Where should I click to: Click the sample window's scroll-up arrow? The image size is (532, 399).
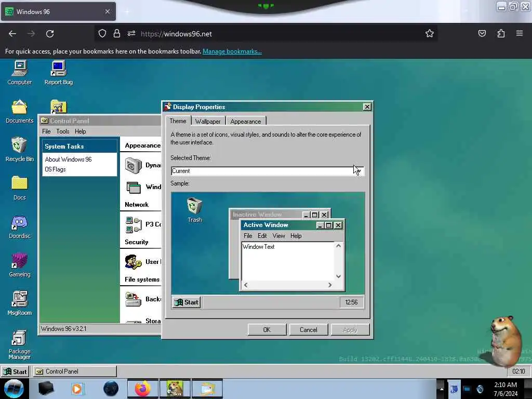pyautogui.click(x=338, y=246)
